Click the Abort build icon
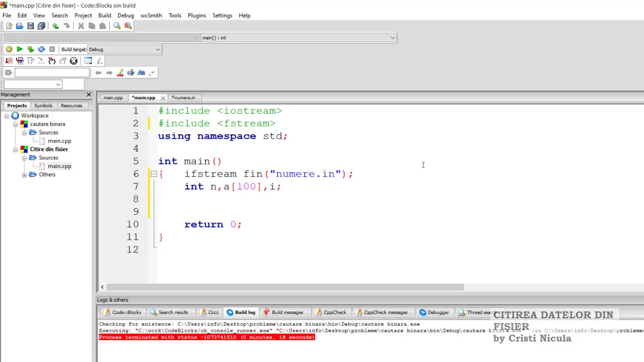 point(52,49)
